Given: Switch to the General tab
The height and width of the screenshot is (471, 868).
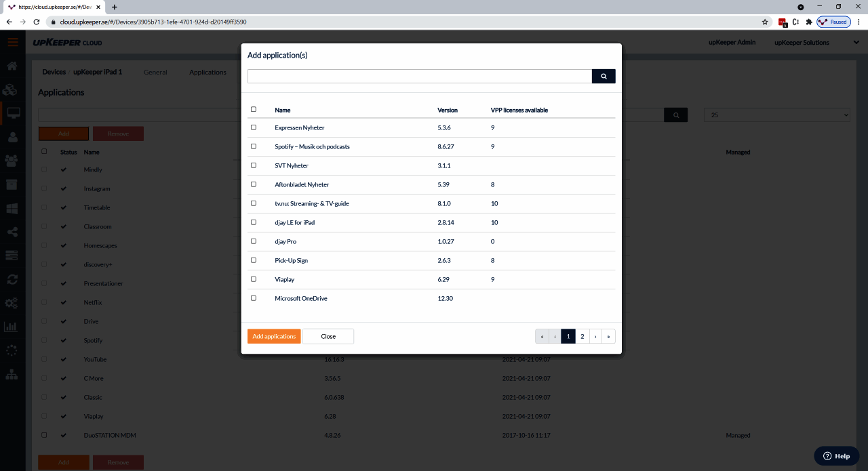Looking at the screenshot, I should [155, 72].
